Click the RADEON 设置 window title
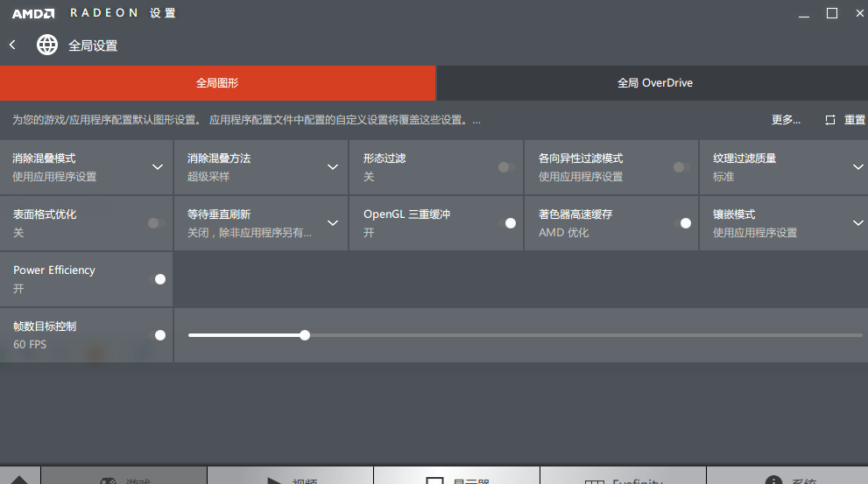Viewport: 868px width, 484px height. [123, 13]
